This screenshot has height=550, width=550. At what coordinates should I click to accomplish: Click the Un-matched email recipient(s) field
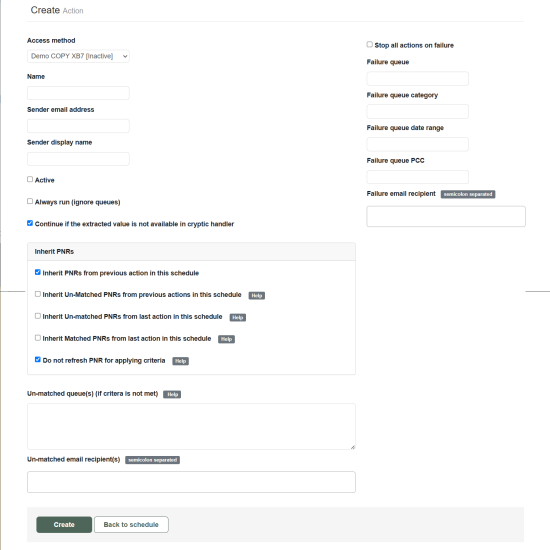click(x=191, y=482)
